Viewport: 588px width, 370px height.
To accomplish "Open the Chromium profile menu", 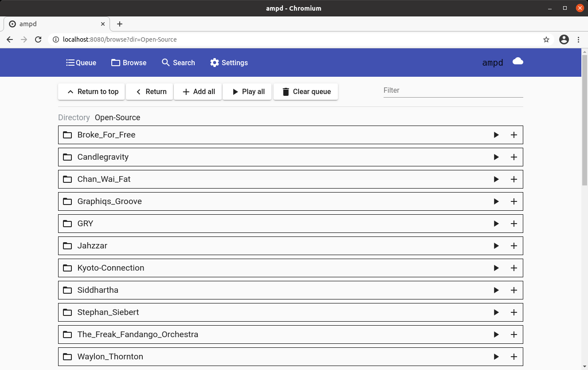I will (564, 39).
